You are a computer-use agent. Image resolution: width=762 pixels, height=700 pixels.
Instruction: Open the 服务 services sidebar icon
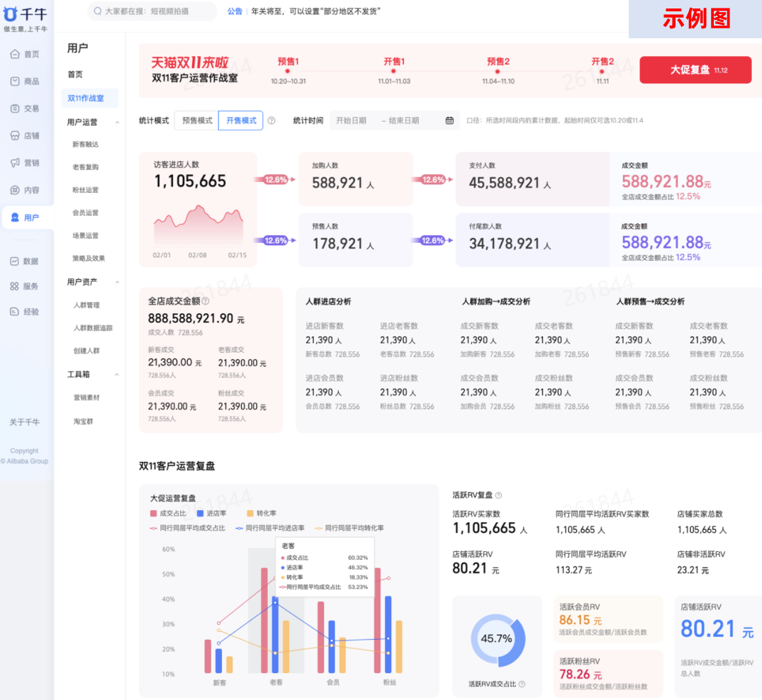coord(15,286)
